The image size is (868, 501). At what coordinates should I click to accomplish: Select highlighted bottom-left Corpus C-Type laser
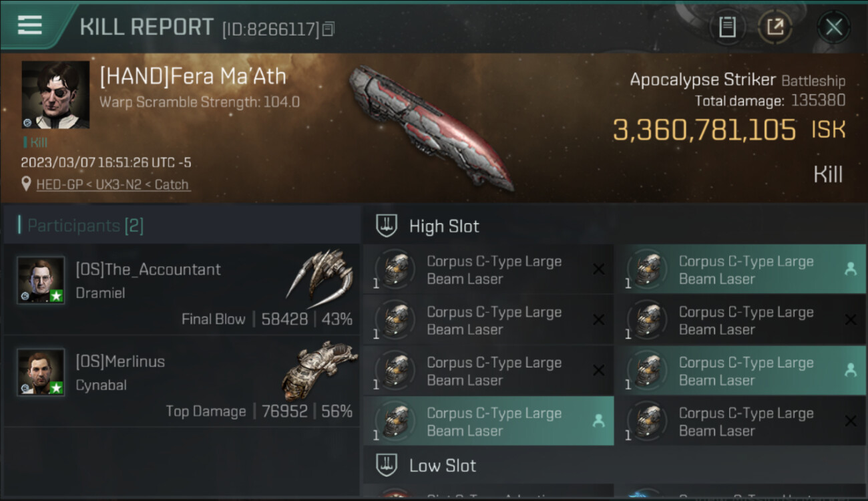(x=488, y=422)
